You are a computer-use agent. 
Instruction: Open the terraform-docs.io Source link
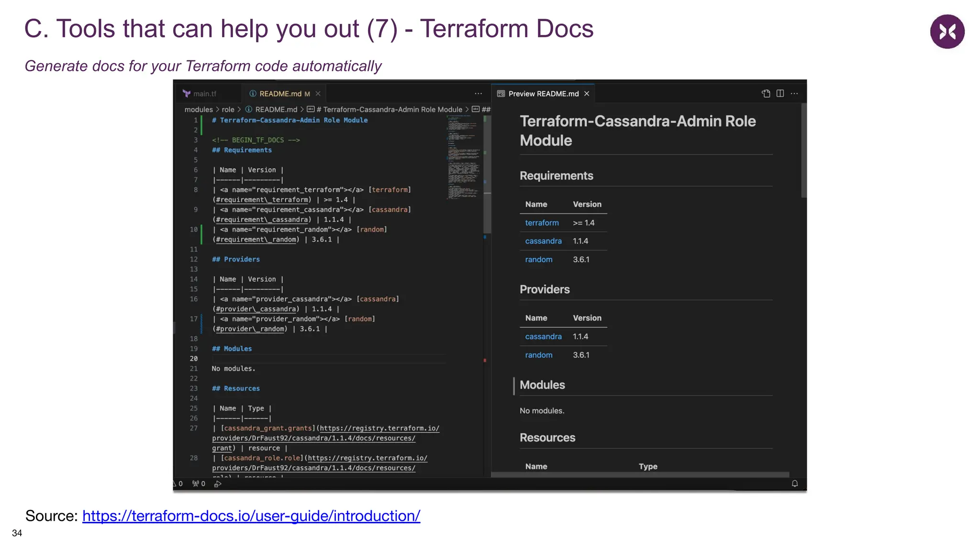(251, 516)
